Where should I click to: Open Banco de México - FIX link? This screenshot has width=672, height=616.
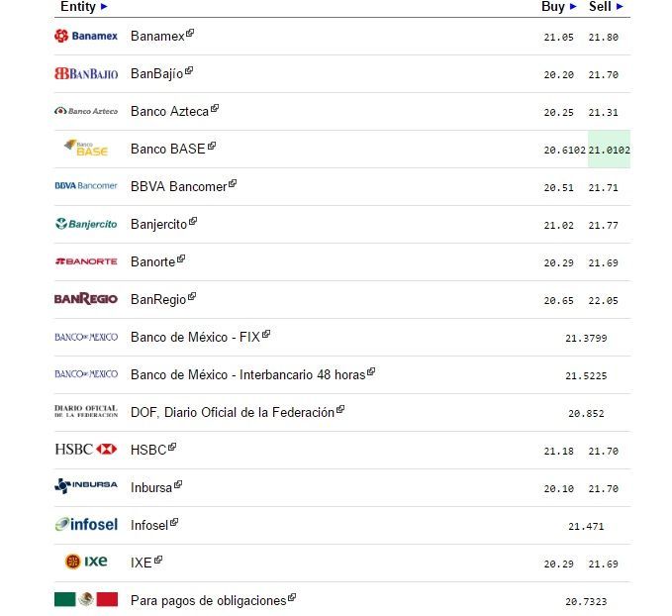195,337
